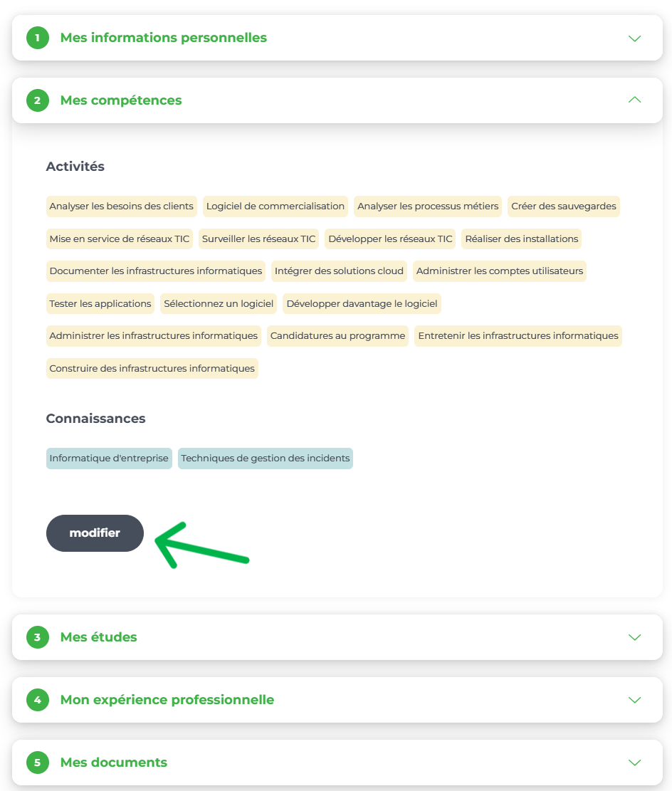
Task: Select the Intégrer des solutions cloud tag
Action: tap(339, 271)
